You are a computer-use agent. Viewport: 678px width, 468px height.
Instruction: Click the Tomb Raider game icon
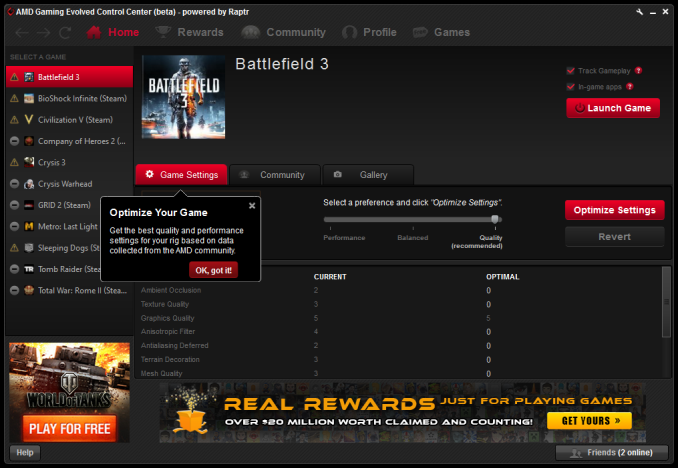coord(29,269)
